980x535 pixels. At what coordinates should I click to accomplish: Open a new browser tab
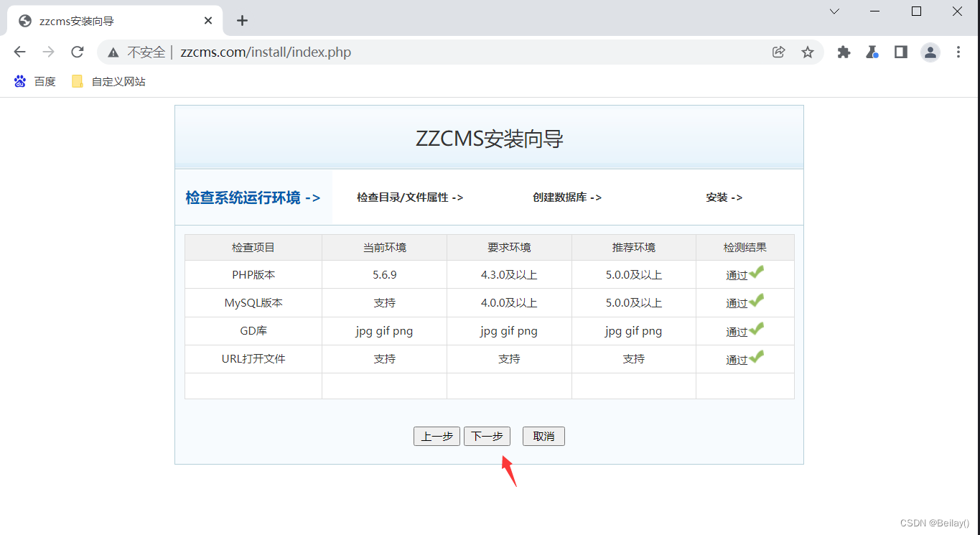point(242,20)
